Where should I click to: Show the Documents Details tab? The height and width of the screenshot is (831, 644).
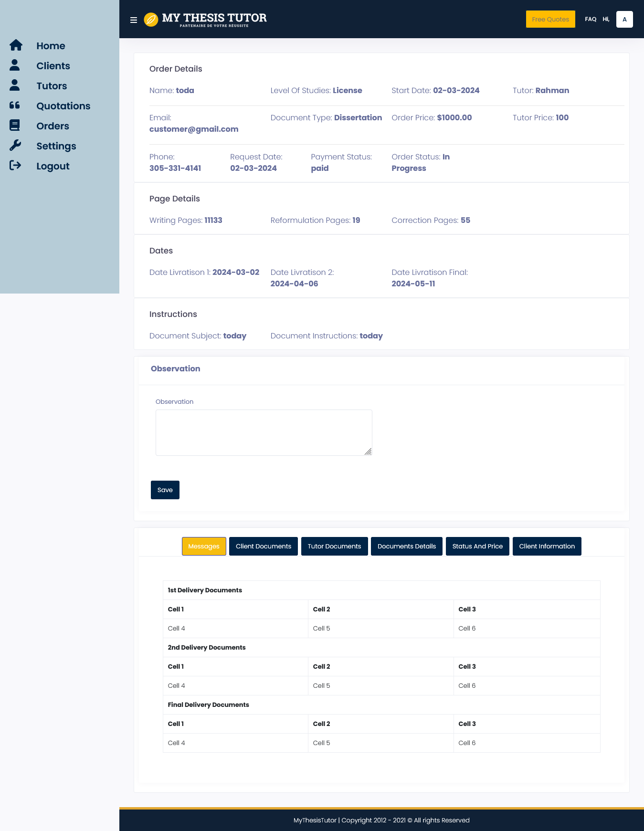pyautogui.click(x=407, y=547)
